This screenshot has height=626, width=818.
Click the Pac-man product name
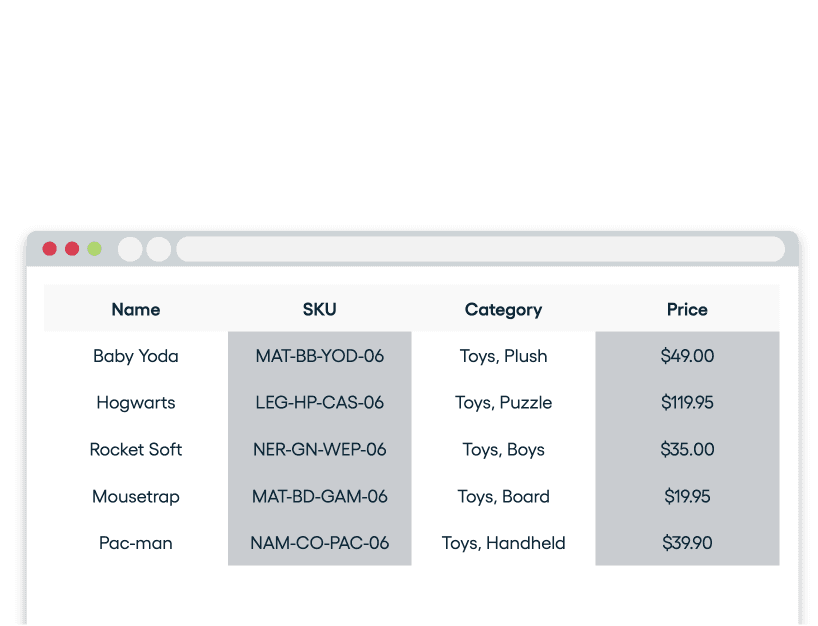(x=136, y=544)
